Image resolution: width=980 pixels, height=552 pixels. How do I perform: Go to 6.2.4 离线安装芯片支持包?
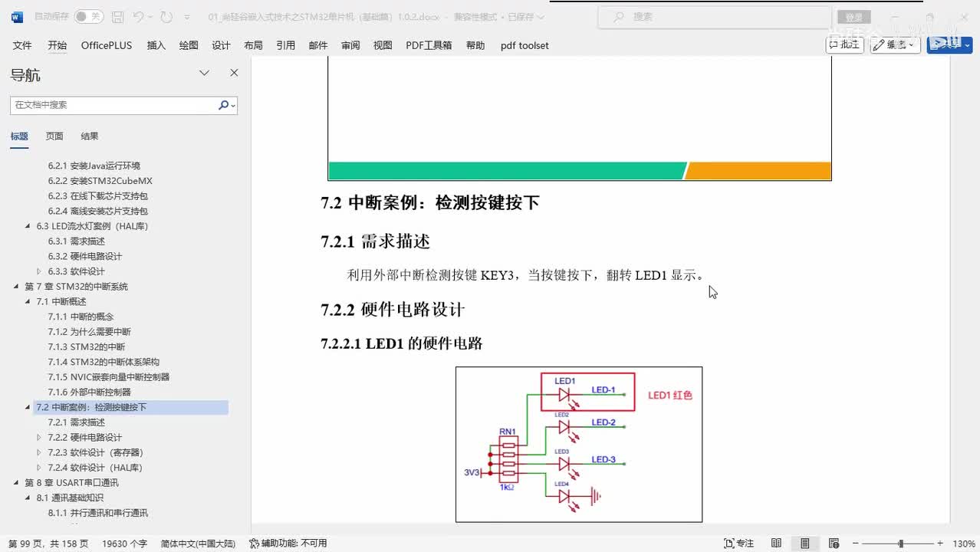point(97,211)
